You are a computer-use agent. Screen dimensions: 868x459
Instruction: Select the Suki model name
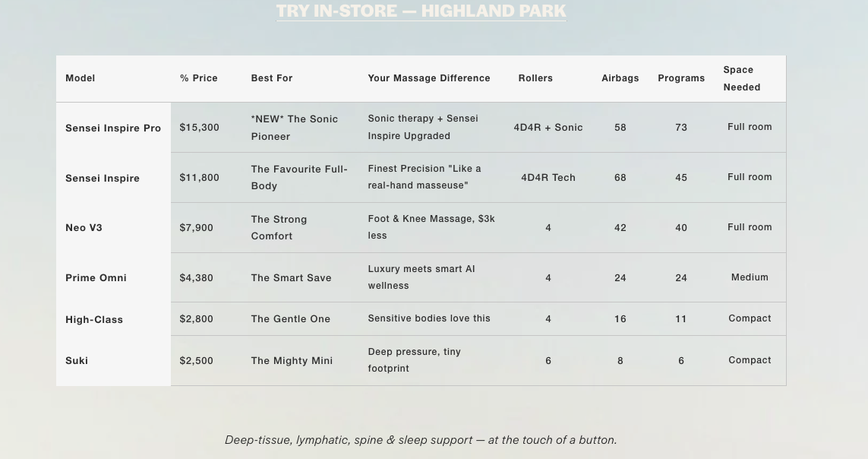click(x=77, y=360)
